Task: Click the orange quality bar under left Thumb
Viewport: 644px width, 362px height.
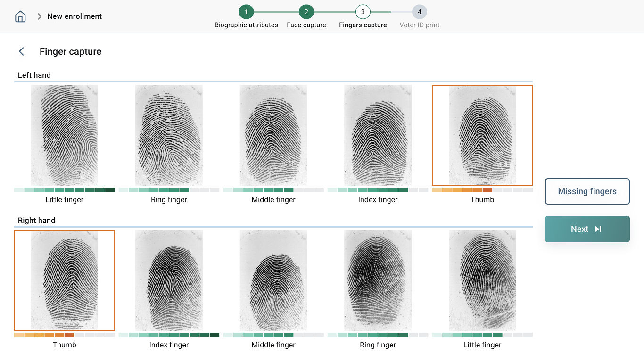Action: [x=462, y=190]
